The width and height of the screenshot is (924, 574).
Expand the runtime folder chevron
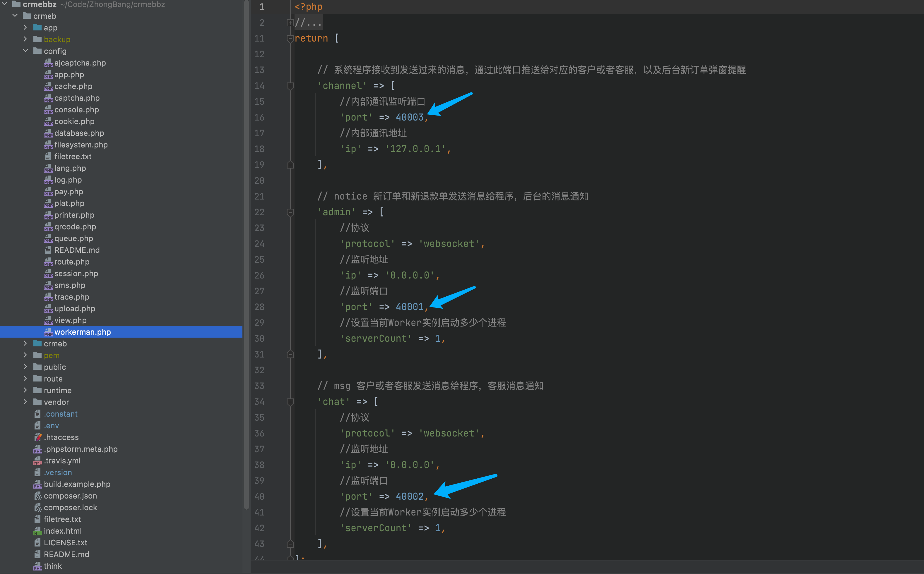pyautogui.click(x=25, y=390)
